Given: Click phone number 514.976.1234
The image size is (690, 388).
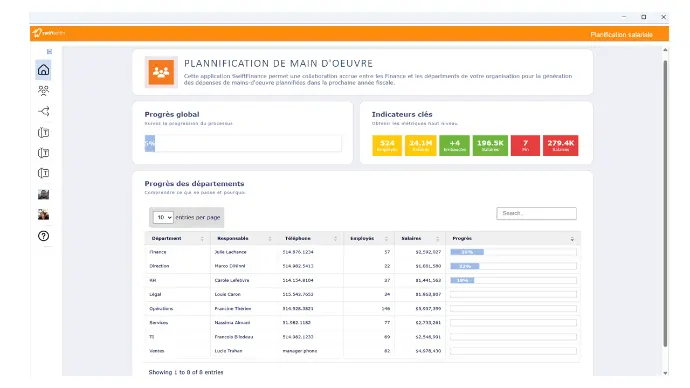Looking at the screenshot, I should coord(298,252).
